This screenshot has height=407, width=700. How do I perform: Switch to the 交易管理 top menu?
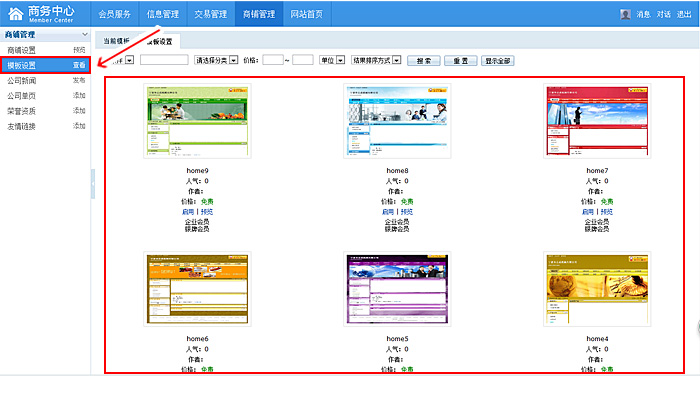click(x=211, y=14)
